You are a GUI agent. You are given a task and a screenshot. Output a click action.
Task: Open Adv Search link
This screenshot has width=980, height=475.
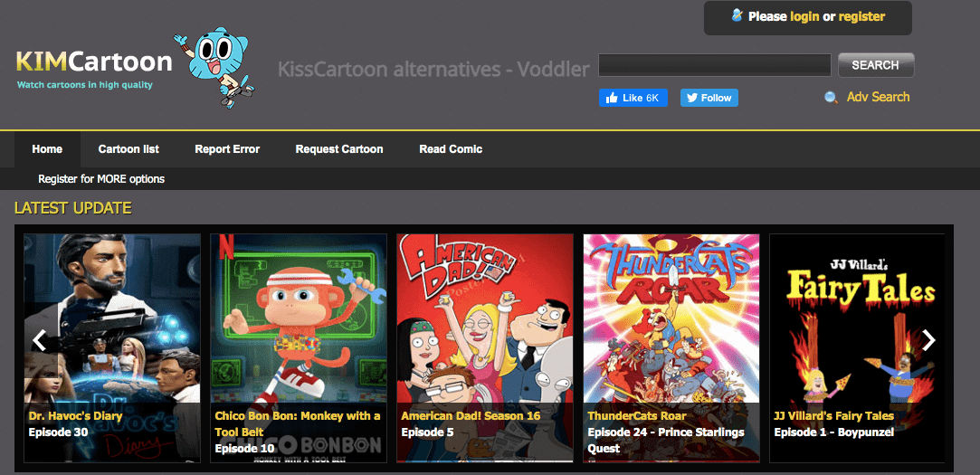878,97
